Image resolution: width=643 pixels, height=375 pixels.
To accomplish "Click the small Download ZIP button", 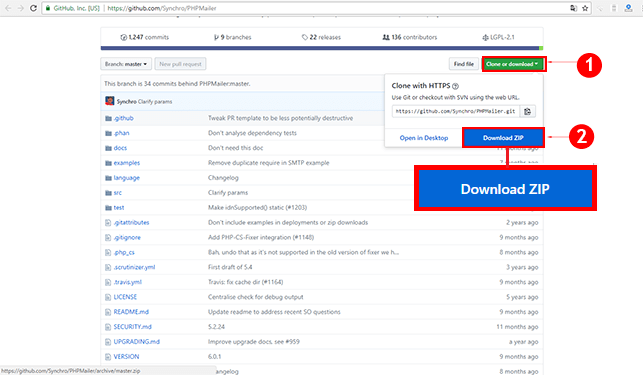I will 503,138.
